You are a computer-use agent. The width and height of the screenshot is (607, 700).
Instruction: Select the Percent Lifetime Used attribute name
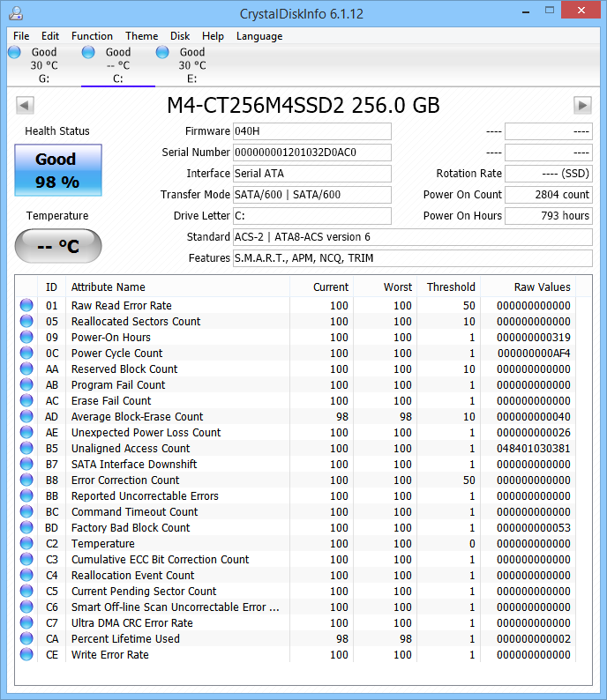125,639
